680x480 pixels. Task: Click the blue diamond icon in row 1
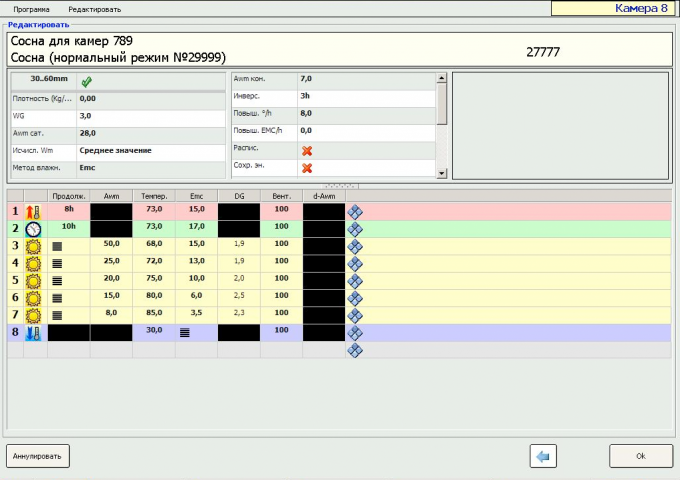click(x=355, y=212)
